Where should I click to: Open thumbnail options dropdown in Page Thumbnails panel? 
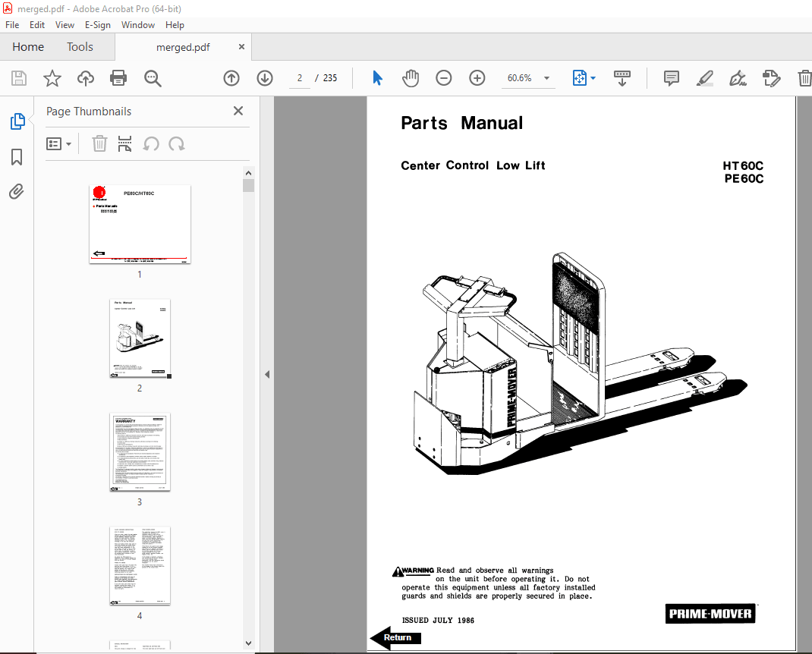point(59,143)
